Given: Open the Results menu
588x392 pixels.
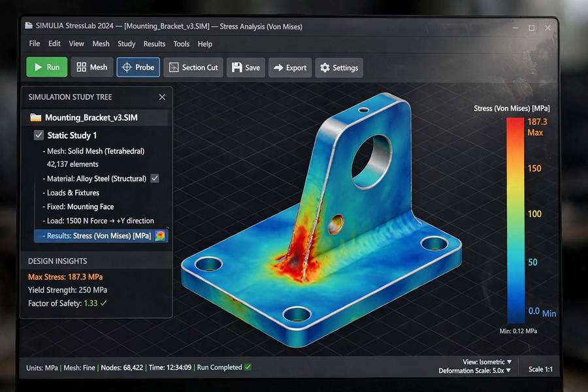Looking at the screenshot, I should (x=154, y=44).
